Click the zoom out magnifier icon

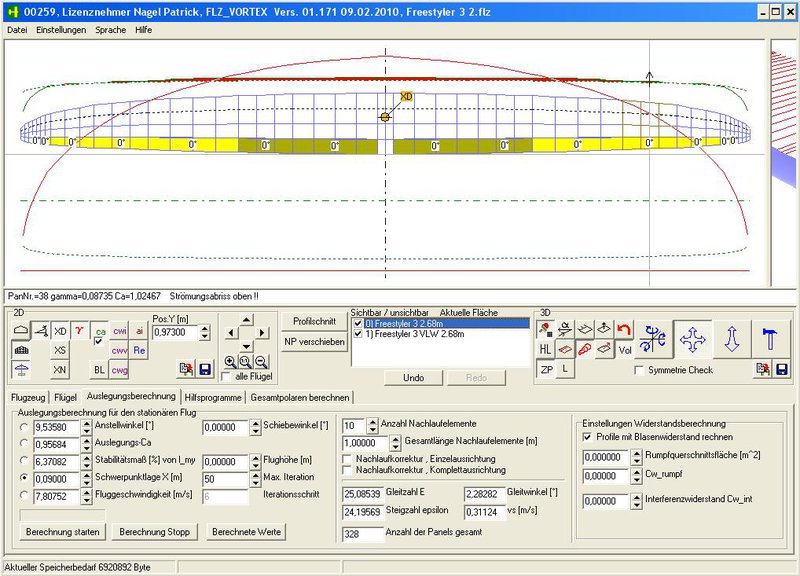pos(260,361)
